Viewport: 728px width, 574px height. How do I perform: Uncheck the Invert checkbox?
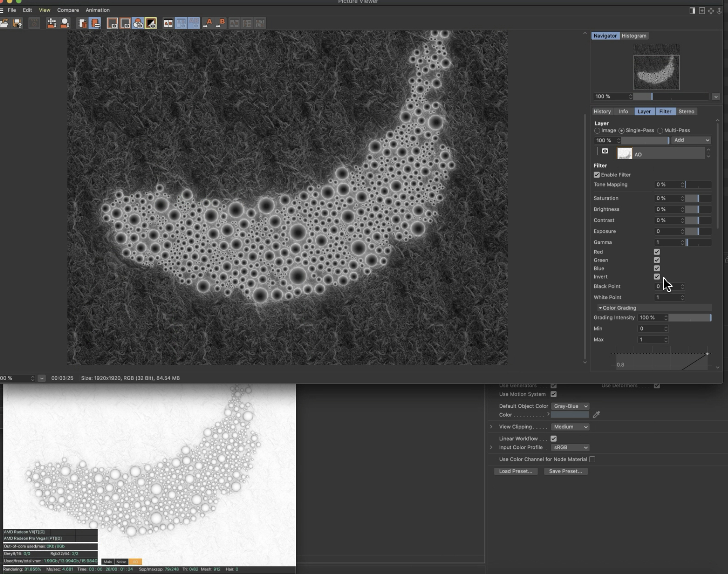coord(657,276)
